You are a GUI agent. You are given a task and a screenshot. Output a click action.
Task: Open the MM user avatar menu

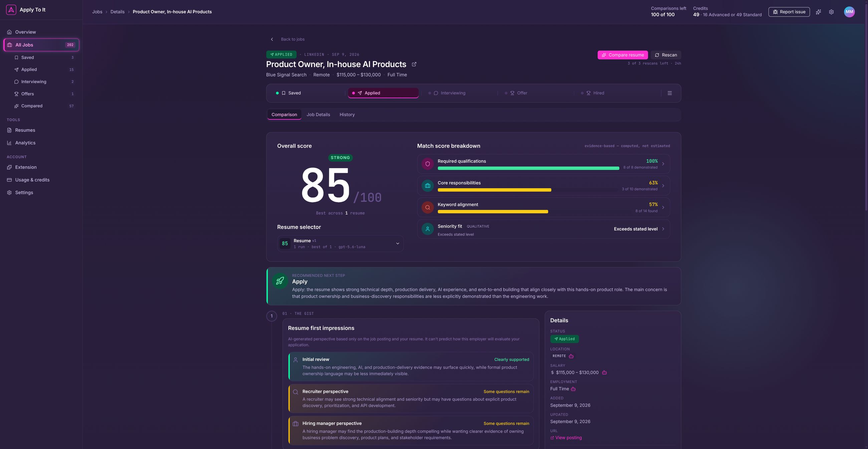pyautogui.click(x=849, y=12)
